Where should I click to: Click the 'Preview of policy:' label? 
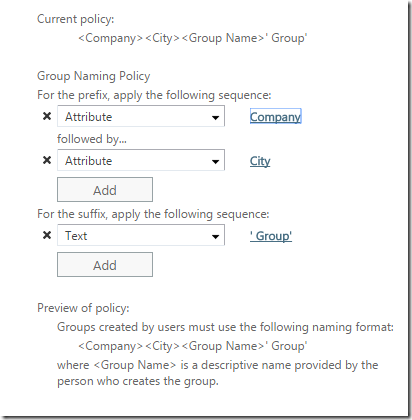83,308
